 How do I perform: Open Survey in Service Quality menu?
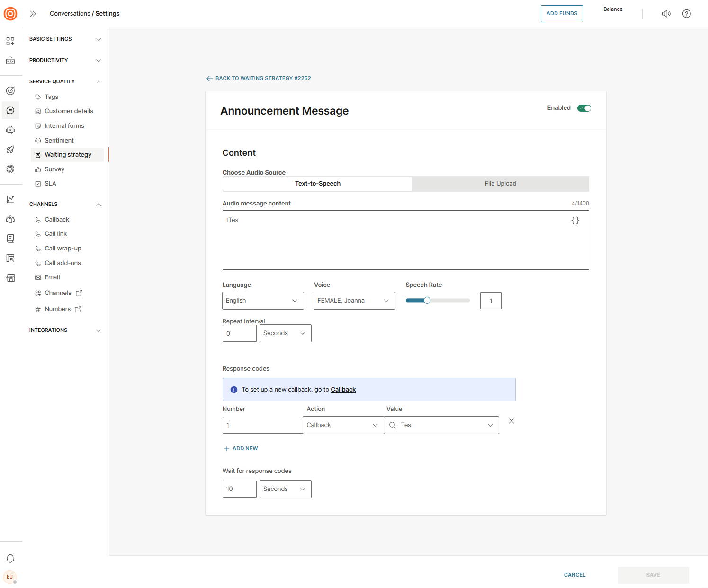54,169
